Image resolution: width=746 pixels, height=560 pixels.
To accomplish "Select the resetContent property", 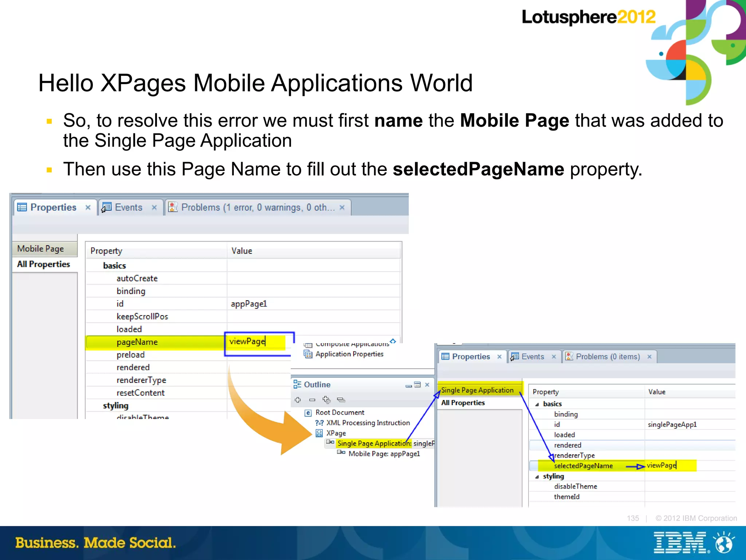I will (140, 393).
